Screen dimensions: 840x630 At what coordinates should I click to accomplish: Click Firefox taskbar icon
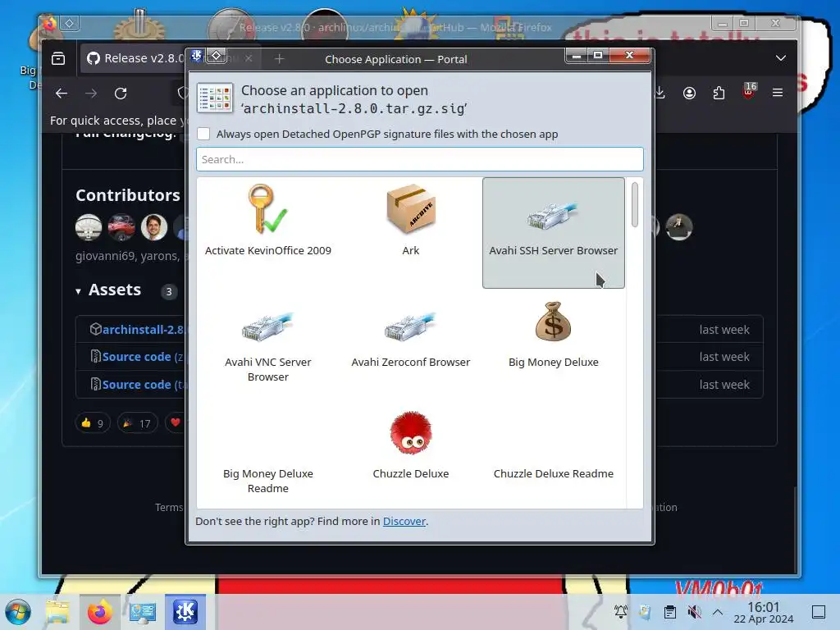click(99, 612)
